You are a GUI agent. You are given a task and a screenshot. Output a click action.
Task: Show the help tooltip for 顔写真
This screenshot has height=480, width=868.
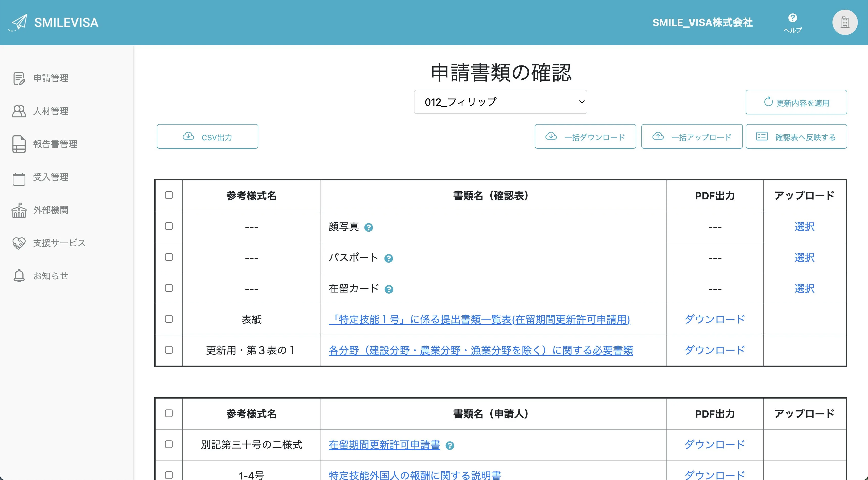pyautogui.click(x=370, y=227)
